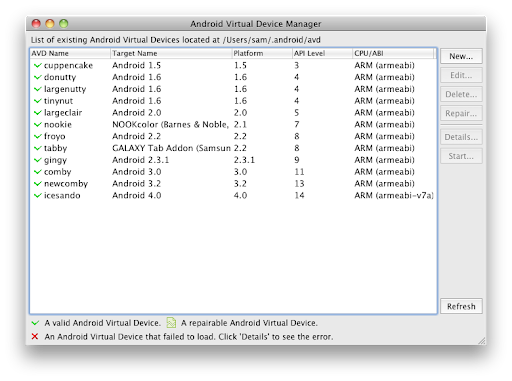Click the repairable device legend icon
Viewport: 512px width, 381px height.
[x=171, y=323]
